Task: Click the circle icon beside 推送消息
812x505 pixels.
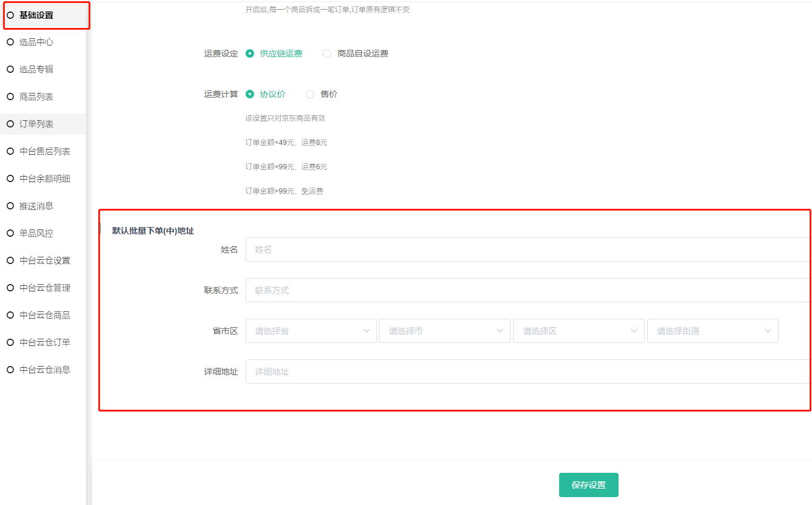Action: 10,206
